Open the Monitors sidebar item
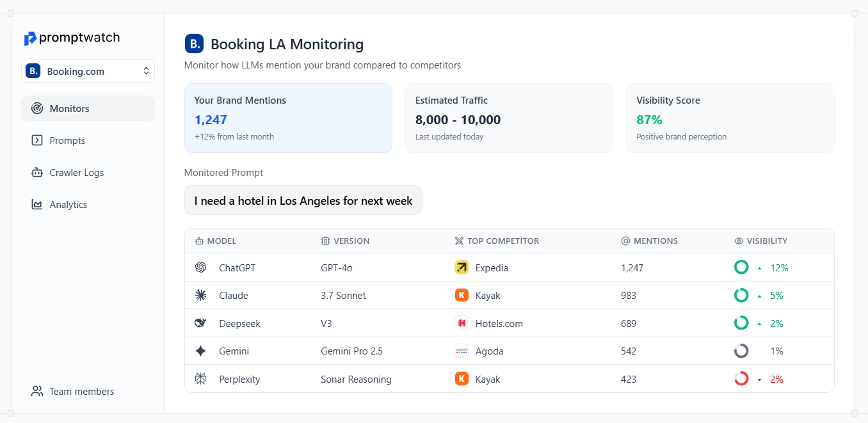This screenshot has width=868, height=423. [x=88, y=108]
